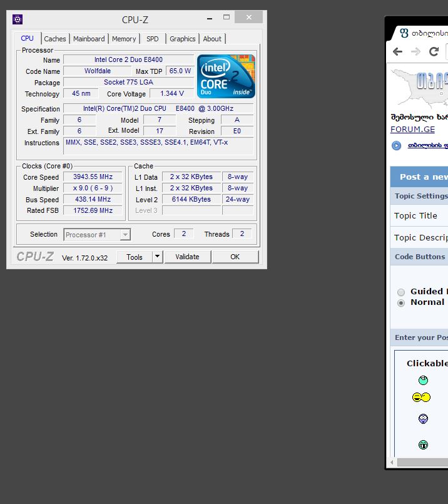Image resolution: width=448 pixels, height=504 pixels.
Task: Click the browser back arrow
Action: pyautogui.click(x=397, y=52)
